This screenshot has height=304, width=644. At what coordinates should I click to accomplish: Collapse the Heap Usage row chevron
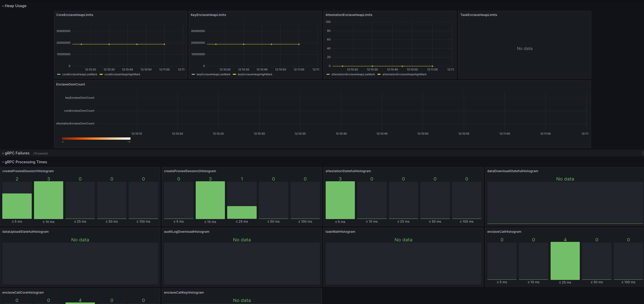(x=3, y=6)
